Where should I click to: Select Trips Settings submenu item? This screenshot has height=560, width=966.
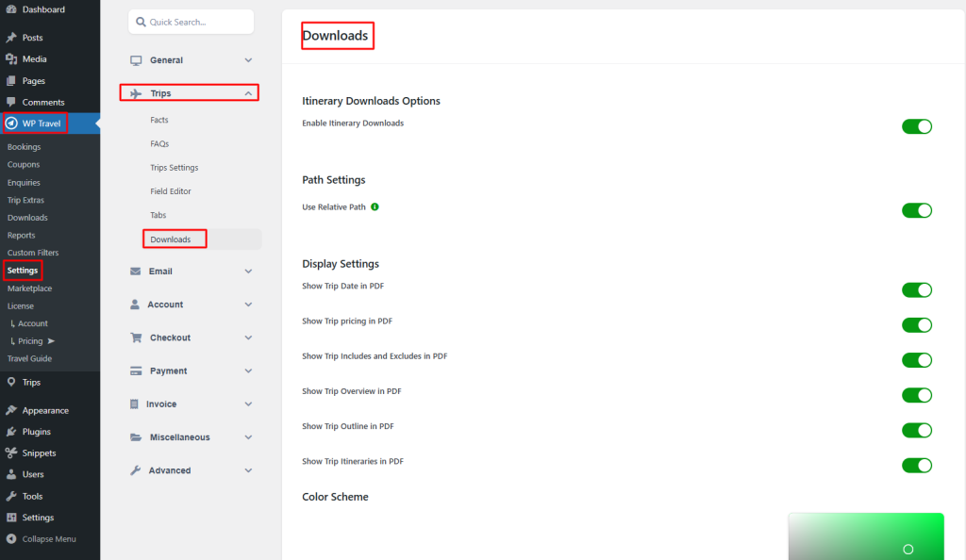coord(175,168)
